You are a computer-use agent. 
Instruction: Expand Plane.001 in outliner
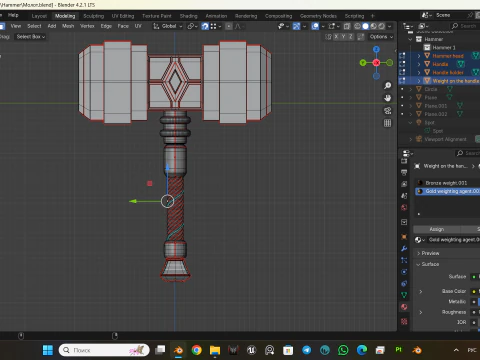tap(411, 106)
